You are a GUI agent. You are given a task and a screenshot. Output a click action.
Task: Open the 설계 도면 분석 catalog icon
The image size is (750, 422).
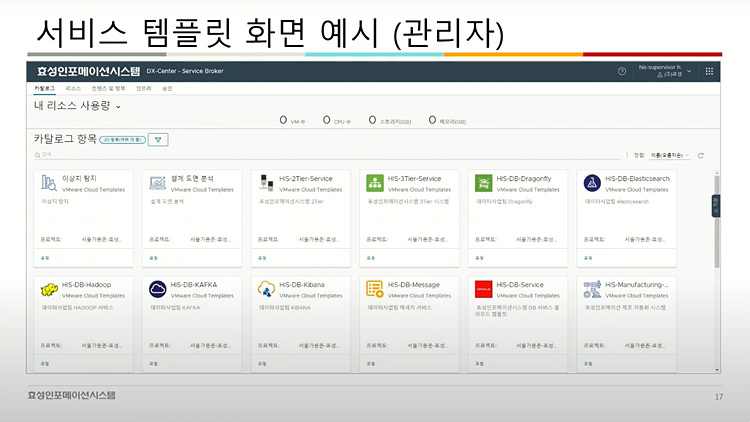pos(157,183)
